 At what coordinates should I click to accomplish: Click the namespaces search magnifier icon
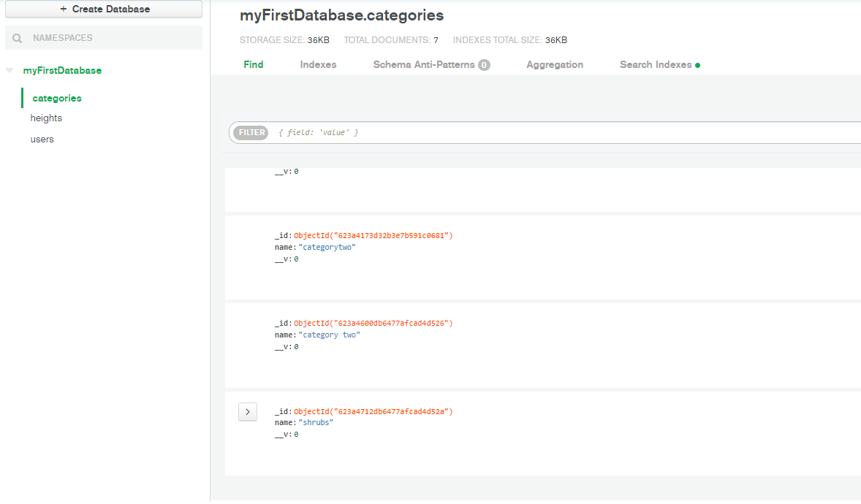18,38
